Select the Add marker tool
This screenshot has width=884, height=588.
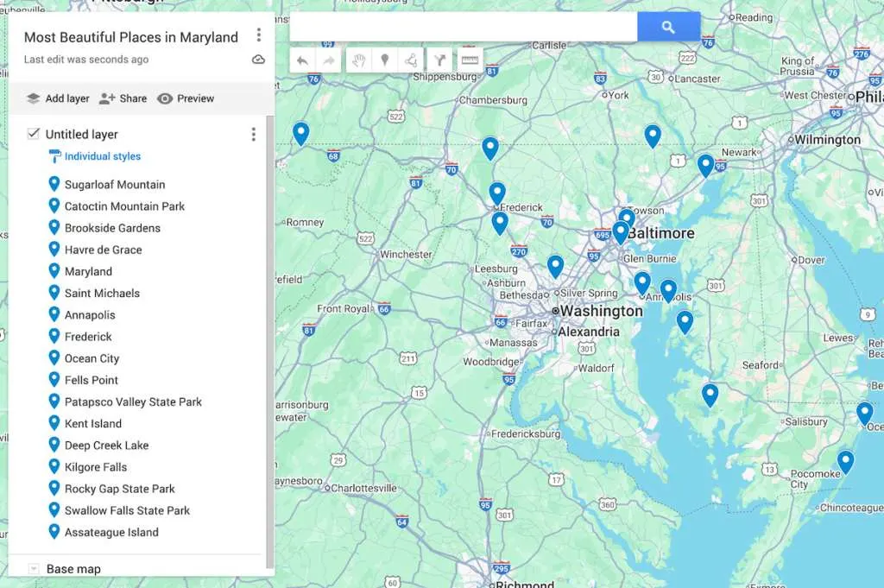[385, 60]
